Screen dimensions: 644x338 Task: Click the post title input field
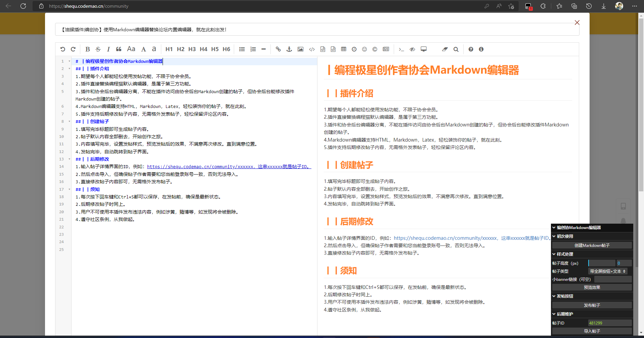317,29
